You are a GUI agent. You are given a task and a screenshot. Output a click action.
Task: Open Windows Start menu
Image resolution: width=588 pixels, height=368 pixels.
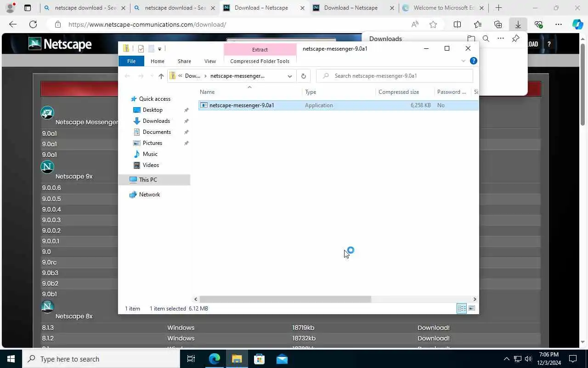pyautogui.click(x=11, y=359)
